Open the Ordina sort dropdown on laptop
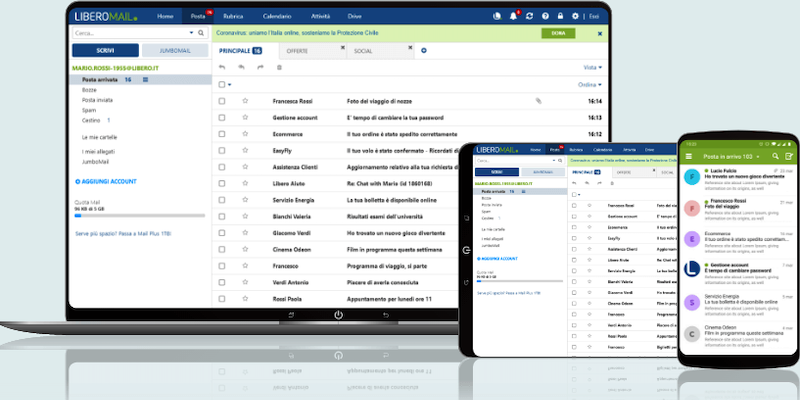The width and height of the screenshot is (800, 400). point(590,85)
